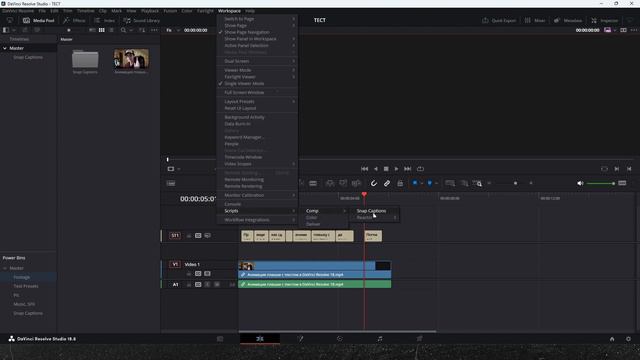Mute audio with speaker icon
This screenshot has width=640, height=360.
(x=580, y=184)
